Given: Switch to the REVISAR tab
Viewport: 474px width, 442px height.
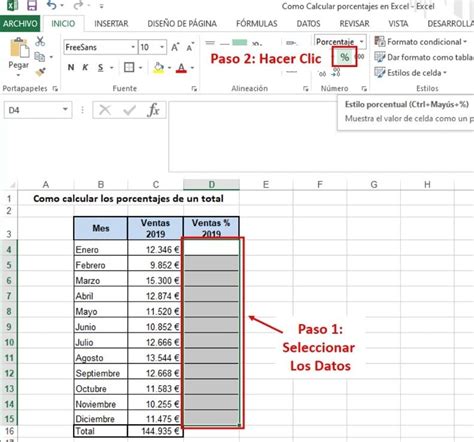Looking at the screenshot, I should pos(354,24).
